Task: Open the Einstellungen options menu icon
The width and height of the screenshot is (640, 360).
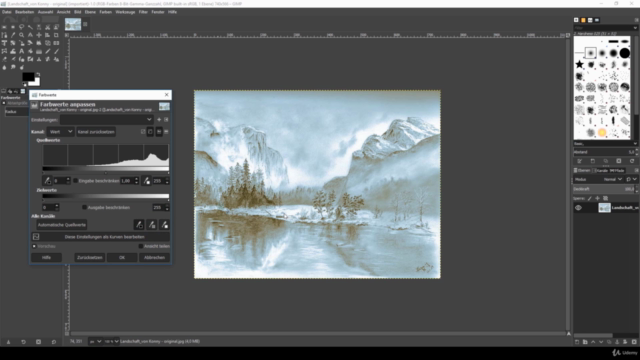Action: click(x=166, y=120)
